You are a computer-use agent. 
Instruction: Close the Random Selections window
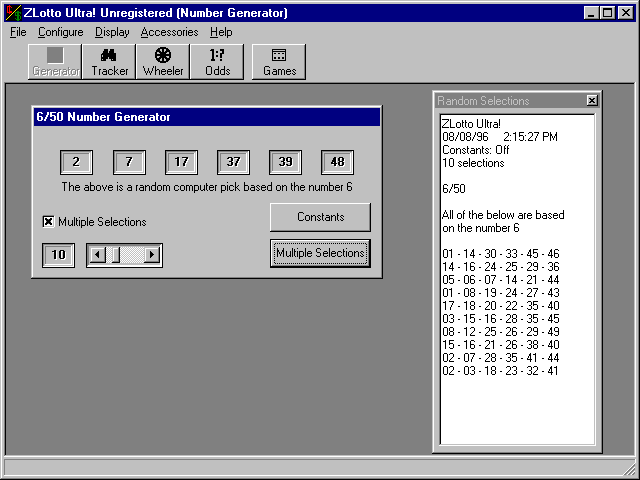tap(591, 101)
